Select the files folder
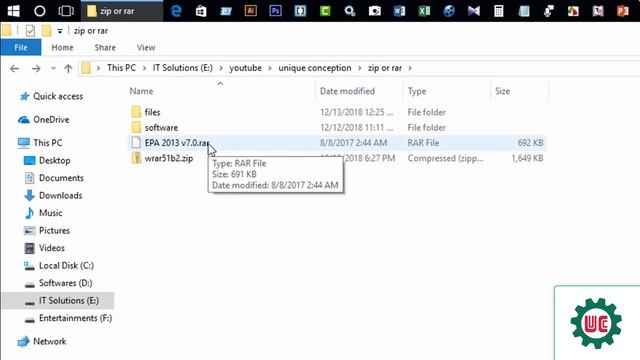The width and height of the screenshot is (640, 360). 152,112
